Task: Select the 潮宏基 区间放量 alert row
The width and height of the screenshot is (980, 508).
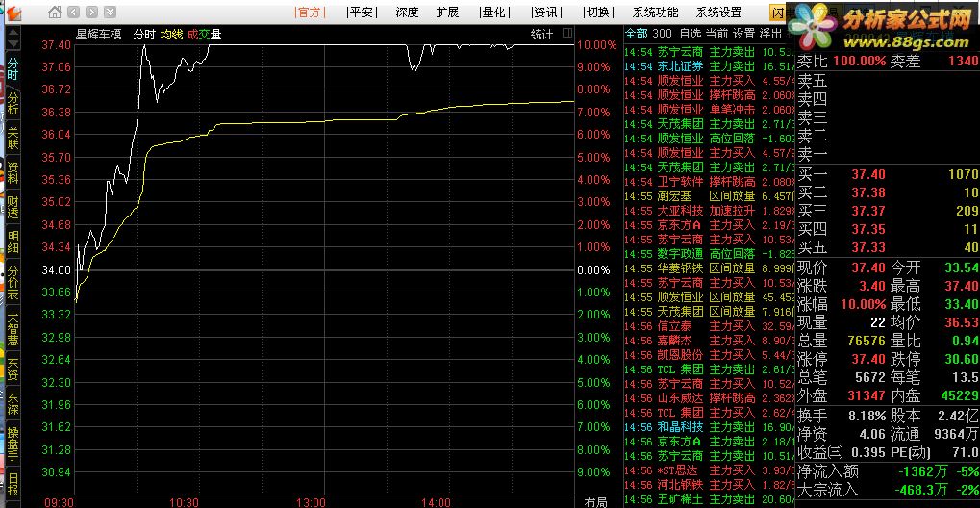Action: pos(710,196)
